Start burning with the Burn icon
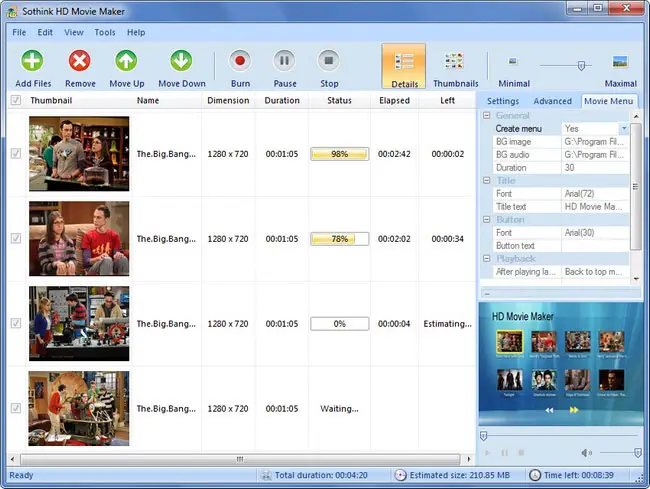The height and width of the screenshot is (489, 650). [x=240, y=61]
